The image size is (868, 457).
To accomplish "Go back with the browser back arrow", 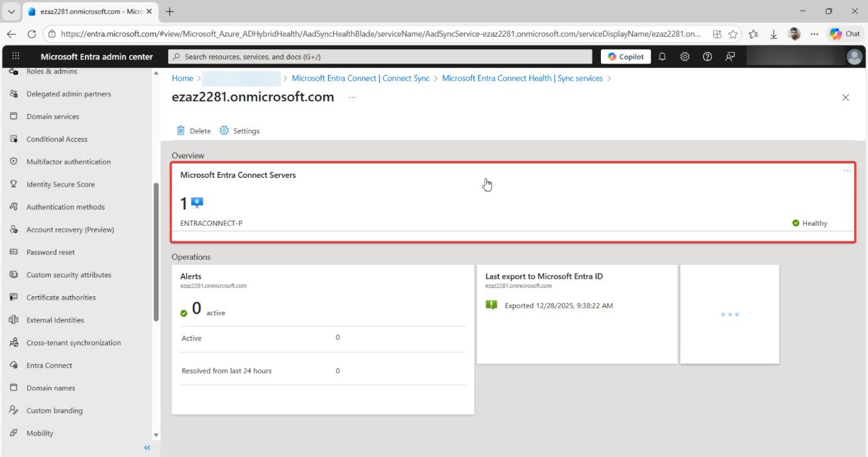I will coord(11,35).
